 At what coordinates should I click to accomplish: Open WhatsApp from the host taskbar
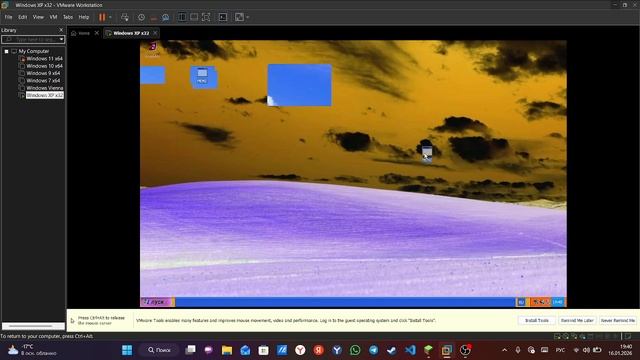pyautogui.click(x=355, y=350)
